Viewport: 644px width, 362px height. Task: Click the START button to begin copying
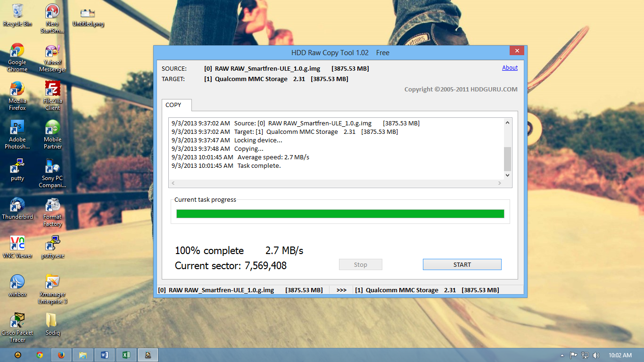462,264
